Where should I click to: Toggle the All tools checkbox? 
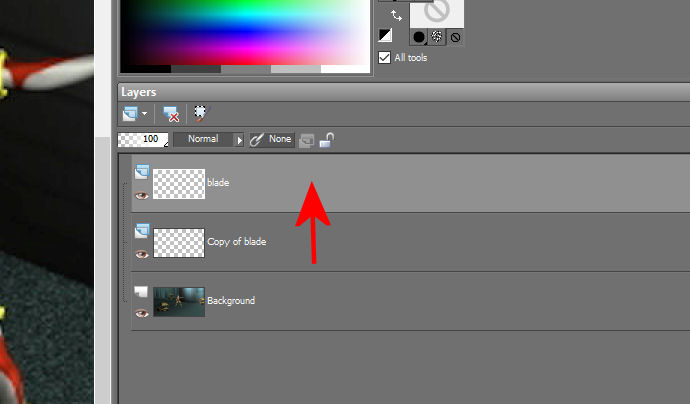384,58
